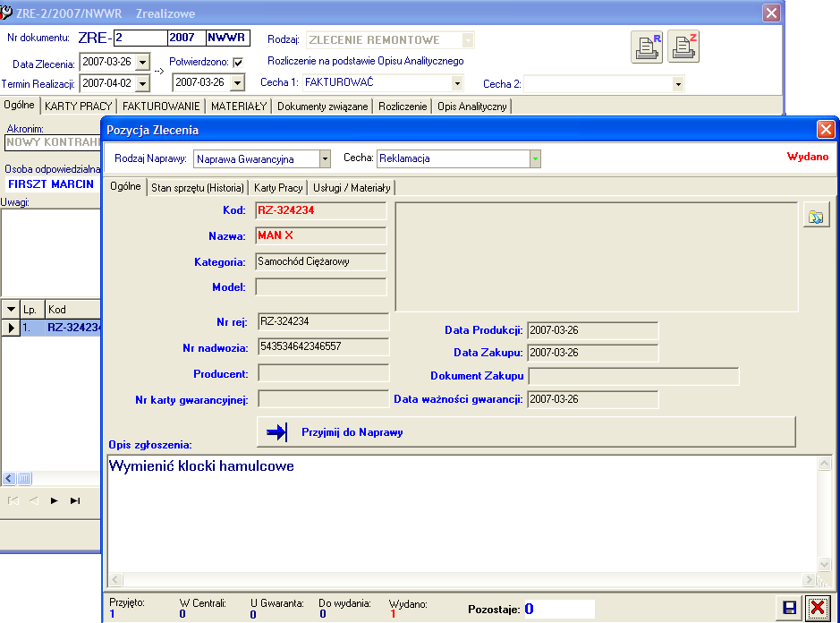
Task: Close the ZRE-2/2007/NWWR window
Action: (771, 13)
